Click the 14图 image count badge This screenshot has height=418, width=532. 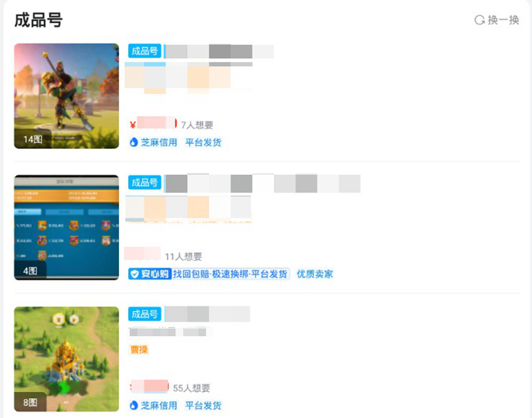pos(33,139)
